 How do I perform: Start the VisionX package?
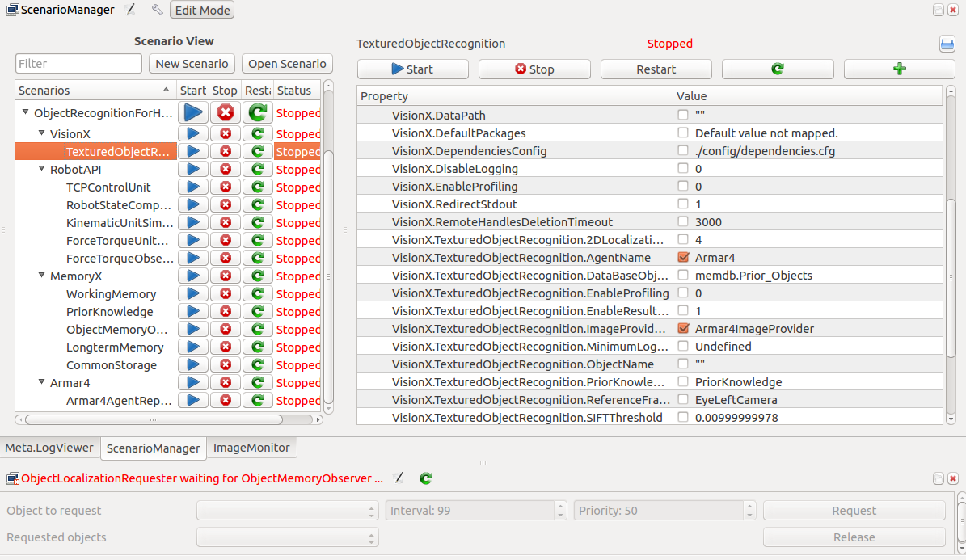pos(193,133)
